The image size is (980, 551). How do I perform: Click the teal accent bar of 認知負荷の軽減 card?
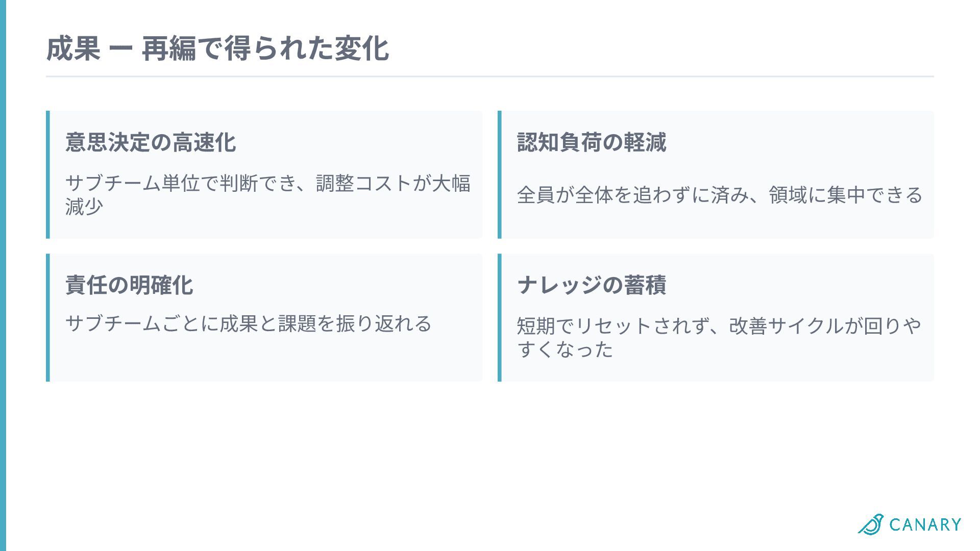[500, 174]
